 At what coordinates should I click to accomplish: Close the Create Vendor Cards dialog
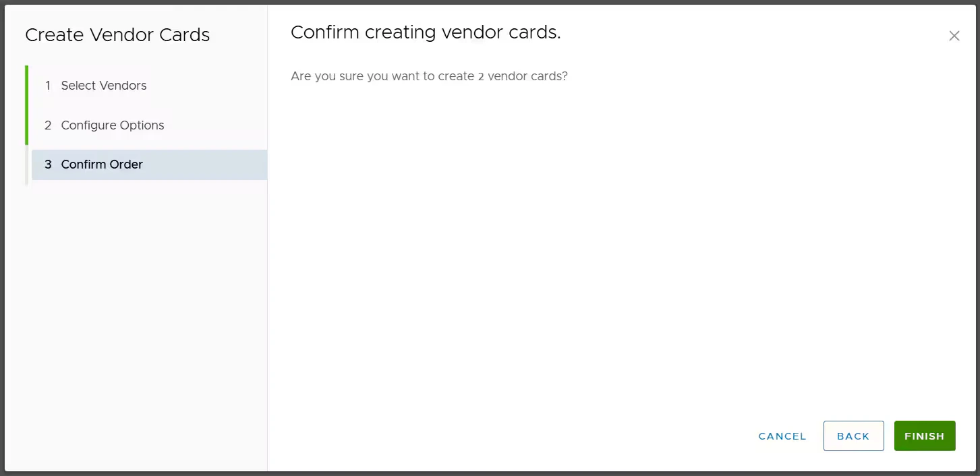tap(954, 35)
